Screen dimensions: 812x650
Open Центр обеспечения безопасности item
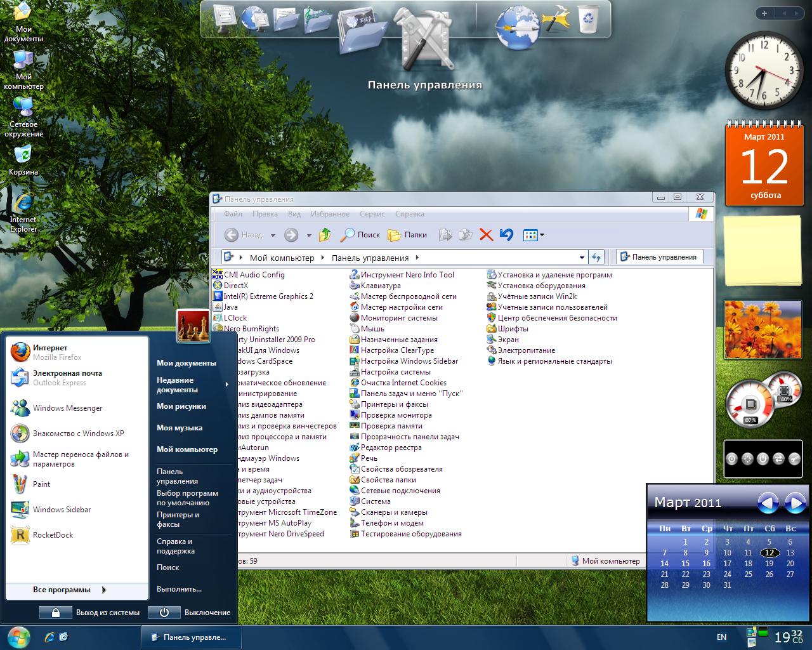click(552, 318)
